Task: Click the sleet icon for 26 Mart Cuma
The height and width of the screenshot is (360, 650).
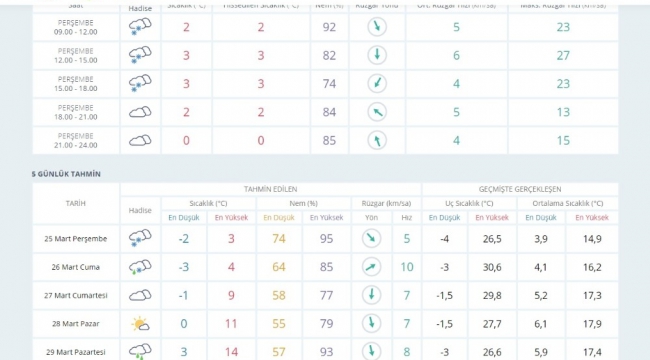Action: tap(140, 267)
